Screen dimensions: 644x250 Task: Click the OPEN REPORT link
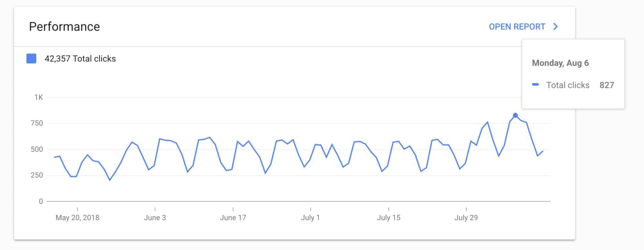(x=517, y=27)
